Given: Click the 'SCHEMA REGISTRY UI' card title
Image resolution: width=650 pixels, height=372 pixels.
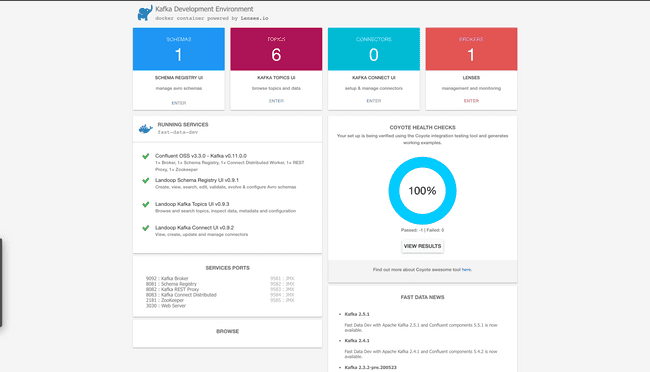Looking at the screenshot, I should pos(179,78).
